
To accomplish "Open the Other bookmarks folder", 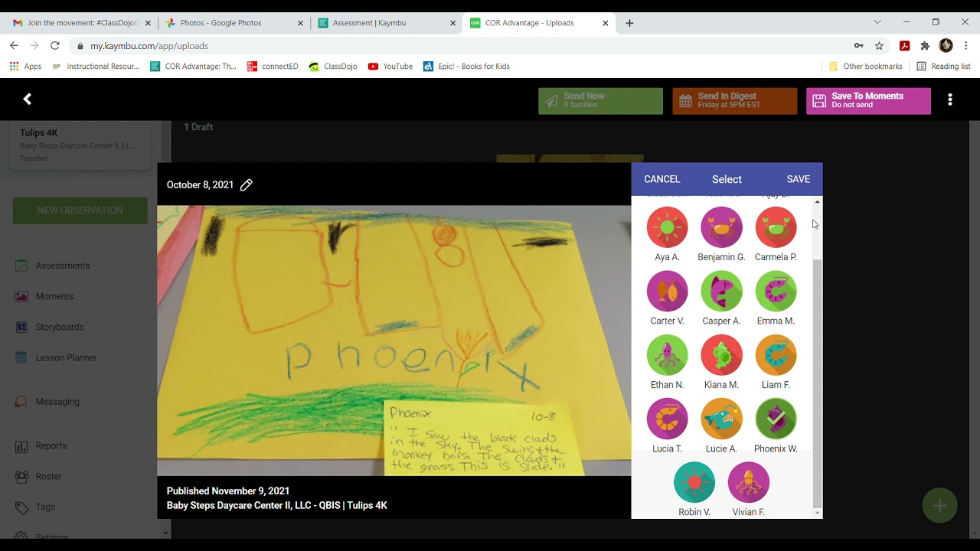I will [865, 67].
